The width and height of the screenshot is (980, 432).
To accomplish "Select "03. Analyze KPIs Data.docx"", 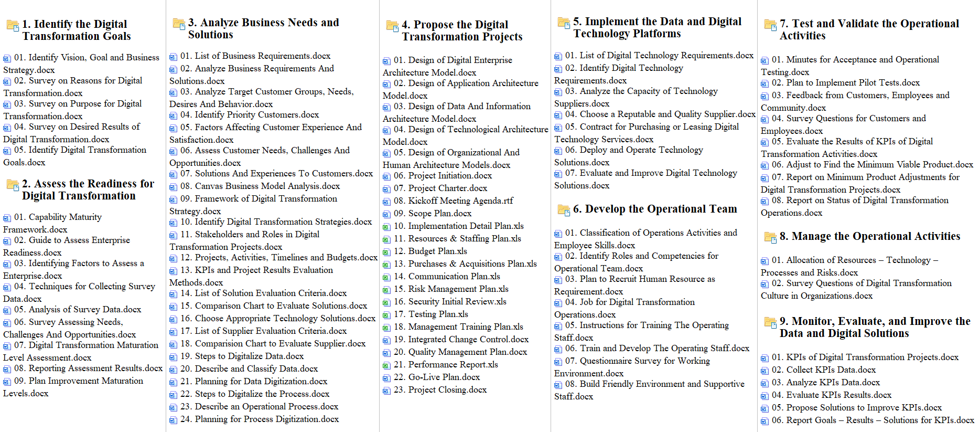I will click(826, 382).
